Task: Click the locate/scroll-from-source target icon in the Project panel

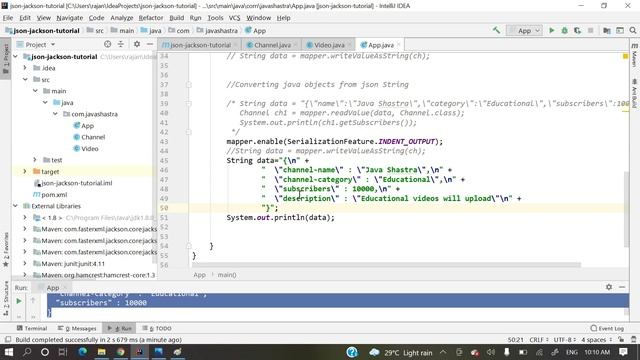Action: click(x=107, y=44)
